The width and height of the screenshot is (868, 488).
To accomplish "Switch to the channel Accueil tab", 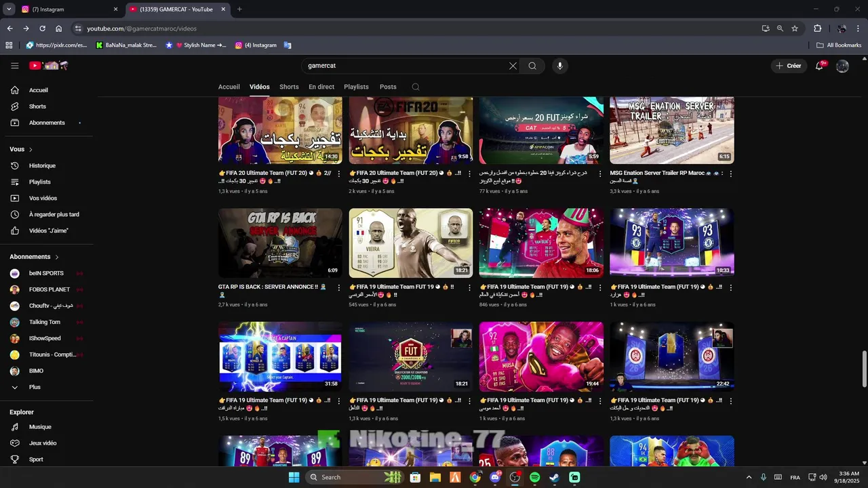I will pos(229,87).
